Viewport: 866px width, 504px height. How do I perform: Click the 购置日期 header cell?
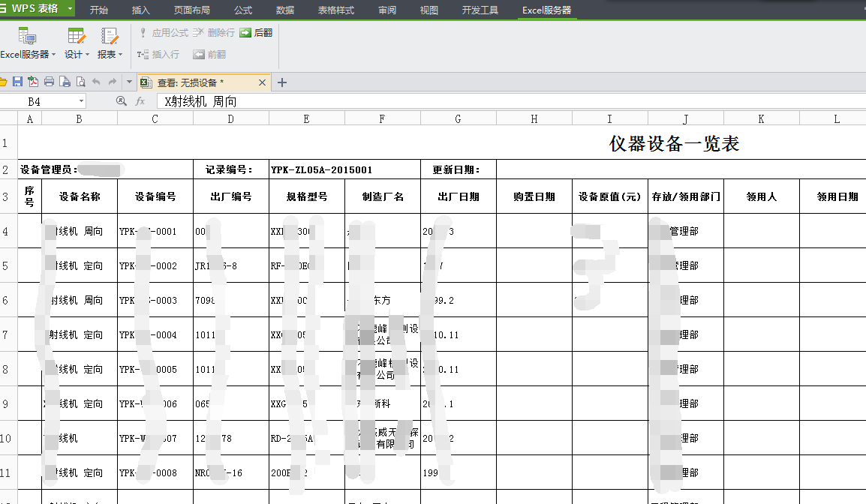[x=534, y=196]
